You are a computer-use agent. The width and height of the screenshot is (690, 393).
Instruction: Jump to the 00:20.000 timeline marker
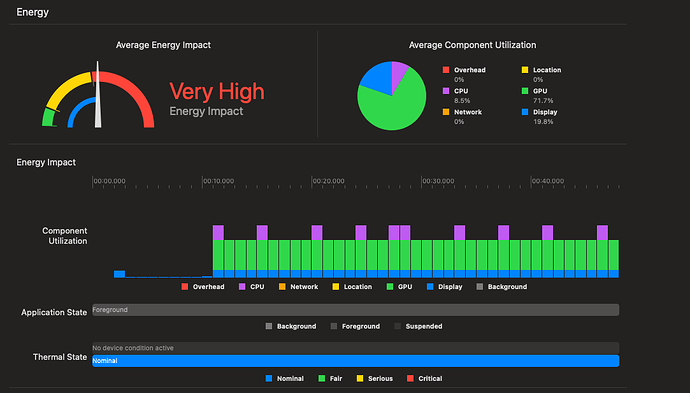point(328,181)
